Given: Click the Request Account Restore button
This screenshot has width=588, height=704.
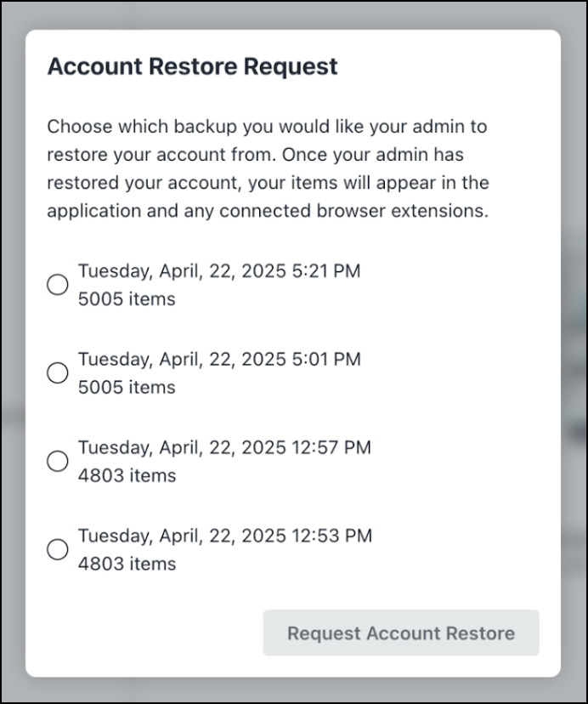Looking at the screenshot, I should pyautogui.click(x=401, y=633).
